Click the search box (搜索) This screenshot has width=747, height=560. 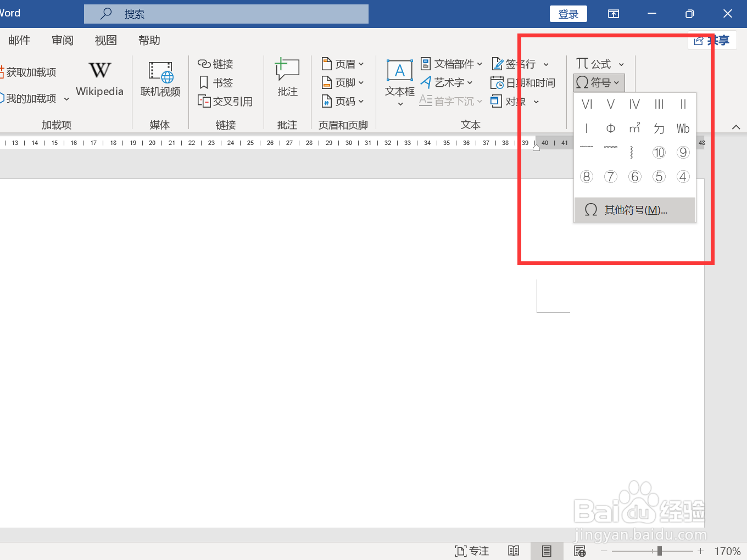(226, 14)
